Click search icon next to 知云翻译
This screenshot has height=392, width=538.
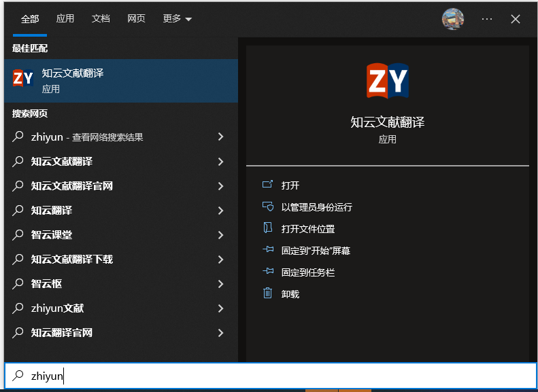[18, 210]
